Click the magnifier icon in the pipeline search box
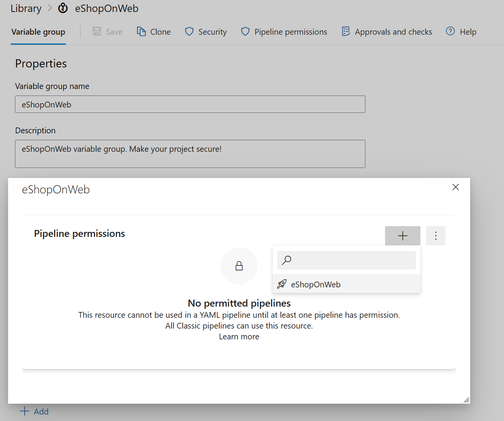 (x=286, y=260)
